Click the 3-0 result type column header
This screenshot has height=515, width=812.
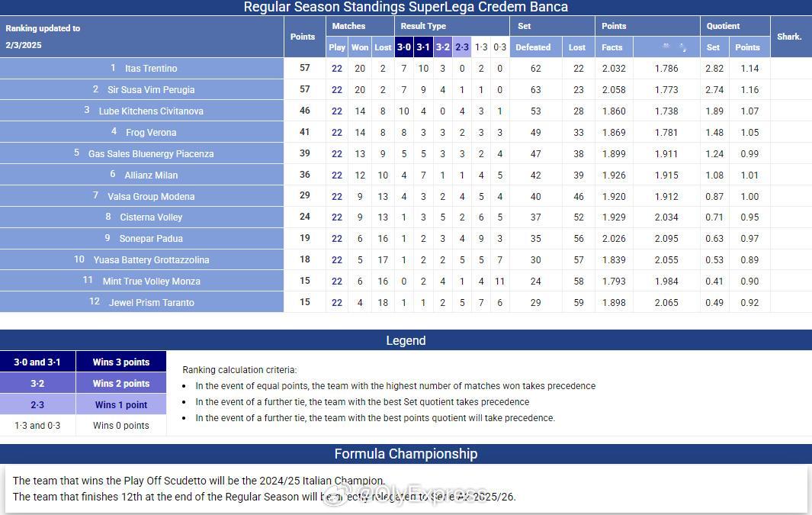tap(404, 47)
